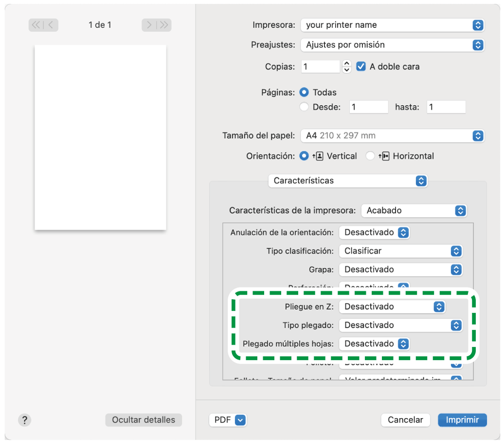Click the help question mark button
The image size is (504, 442).
24,420
